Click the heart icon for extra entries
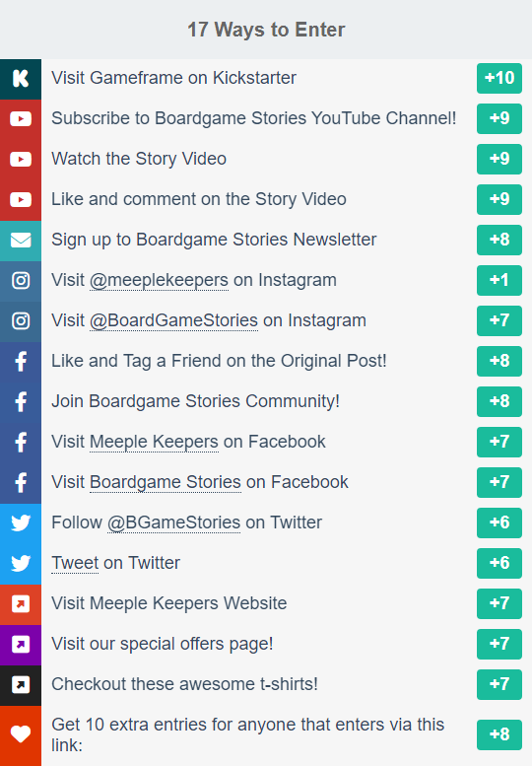The image size is (532, 766). coord(21,734)
